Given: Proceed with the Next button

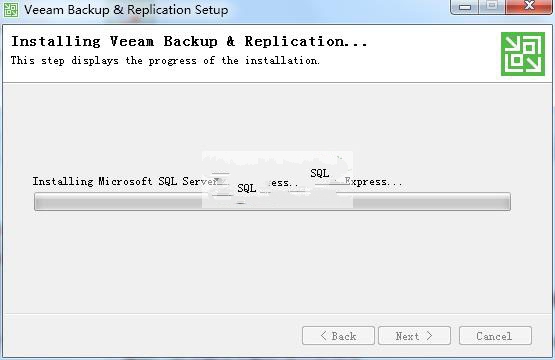Looking at the screenshot, I should pos(414,336).
